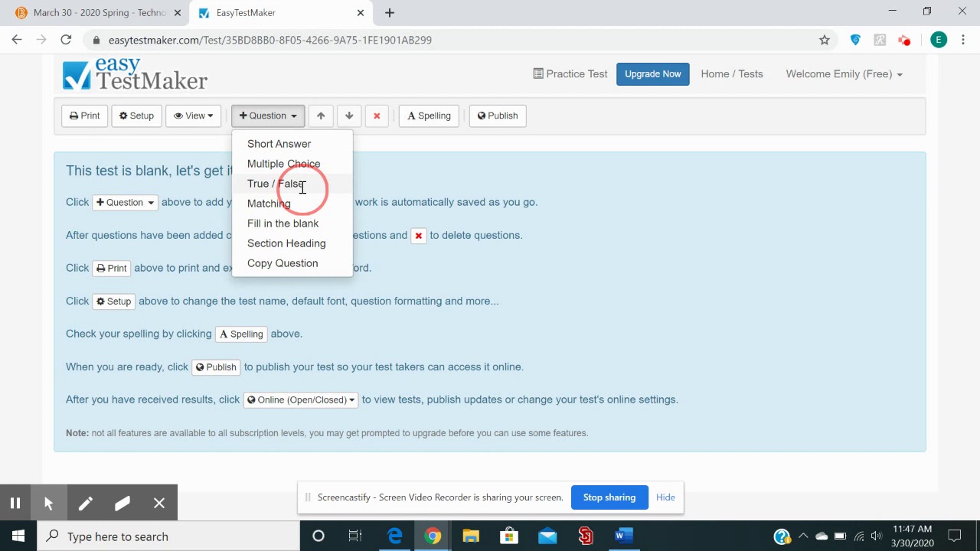Open File Explorer from the taskbar
980x551 pixels.
coord(471,536)
